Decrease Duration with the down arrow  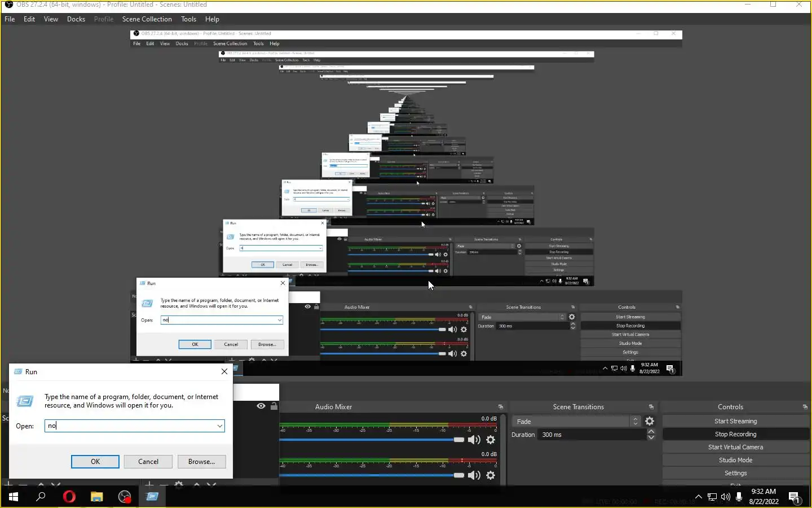(651, 437)
